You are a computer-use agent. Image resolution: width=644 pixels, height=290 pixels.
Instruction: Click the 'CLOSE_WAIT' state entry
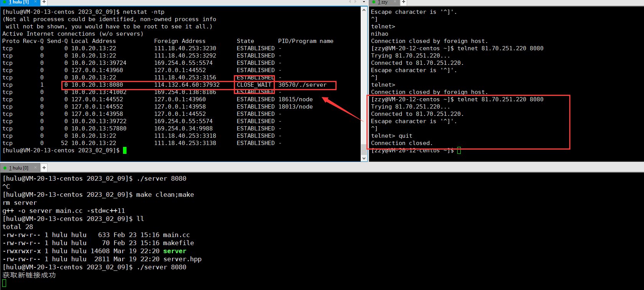click(x=254, y=85)
